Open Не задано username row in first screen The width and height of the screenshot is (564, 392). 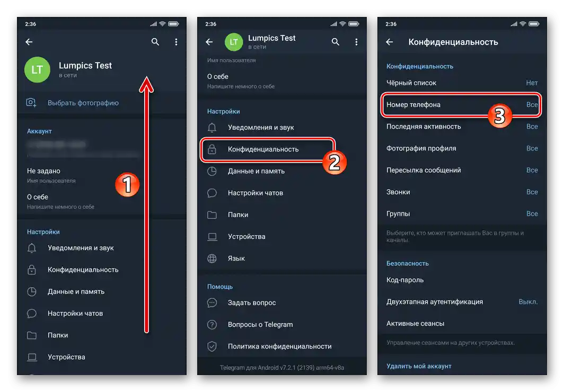coord(102,175)
